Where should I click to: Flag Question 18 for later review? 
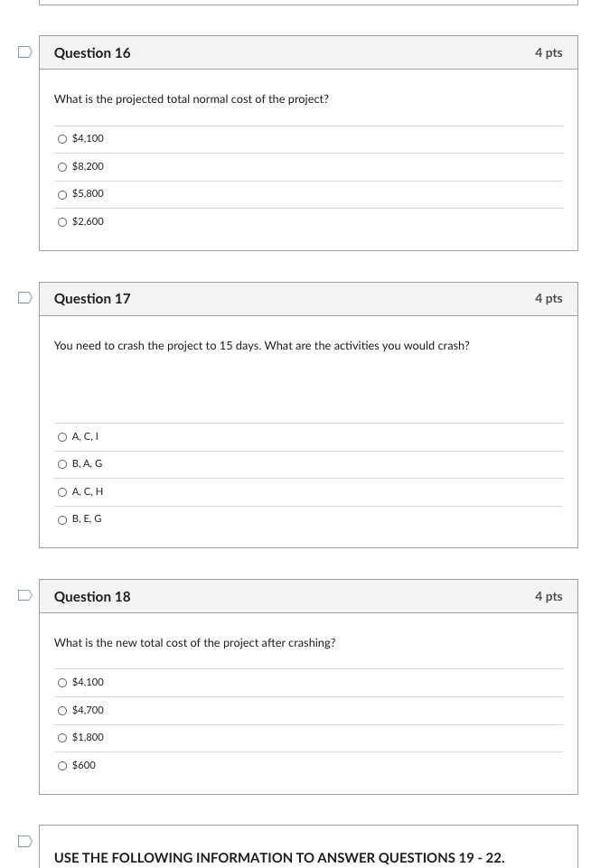[24, 595]
